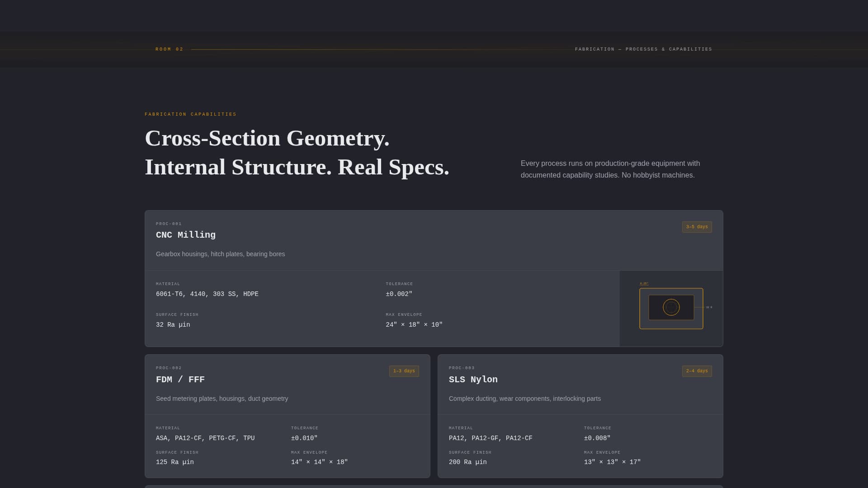Click the PROC-002 identifier label
This screenshot has height=488, width=868.
click(x=168, y=368)
